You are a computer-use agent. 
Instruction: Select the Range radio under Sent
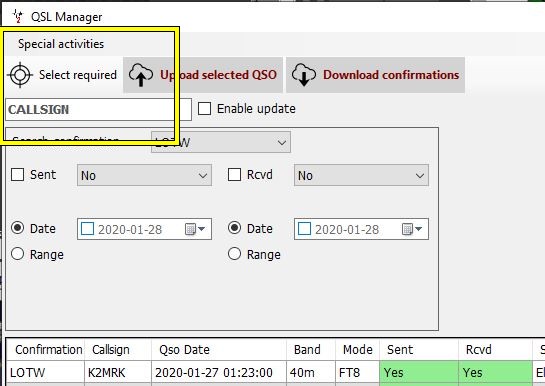point(17,254)
